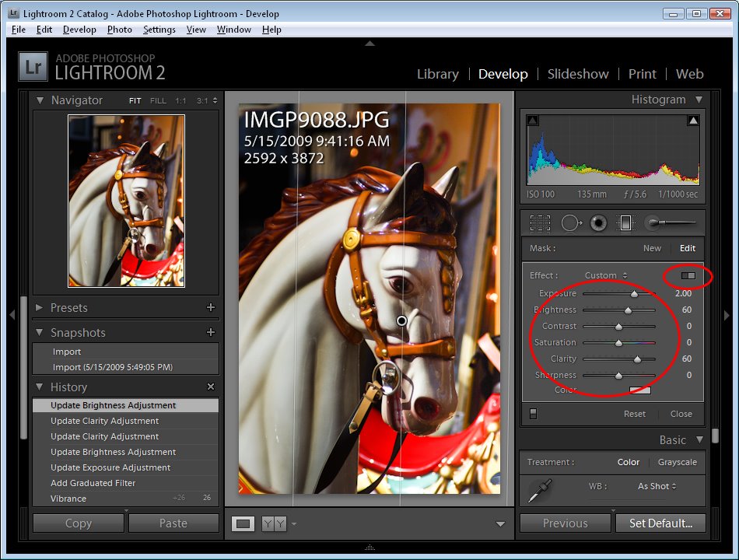The height and width of the screenshot is (560, 739).
Task: Open the Effect Custom preset dropdown
Action: pyautogui.click(x=606, y=275)
